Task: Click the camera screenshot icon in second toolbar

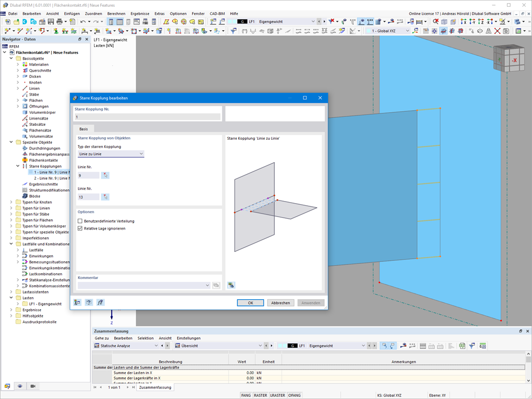Action: [x=506, y=31]
